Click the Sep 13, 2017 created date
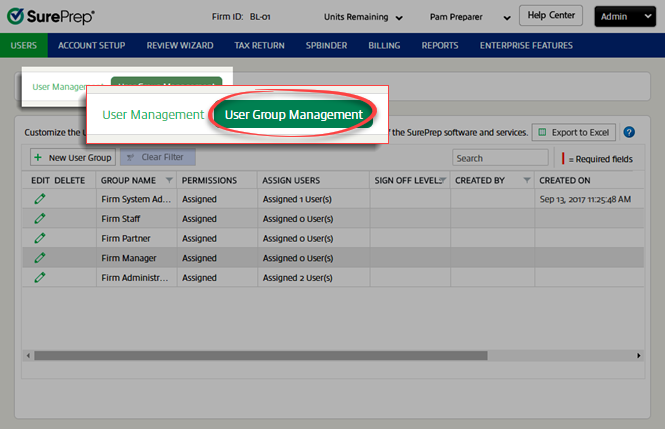 pos(585,199)
